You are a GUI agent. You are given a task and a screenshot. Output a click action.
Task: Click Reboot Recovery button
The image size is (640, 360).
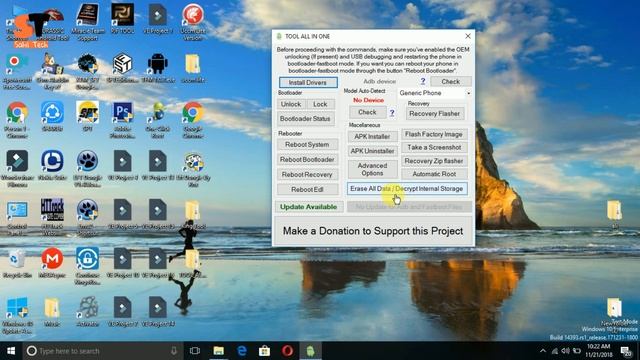(307, 175)
